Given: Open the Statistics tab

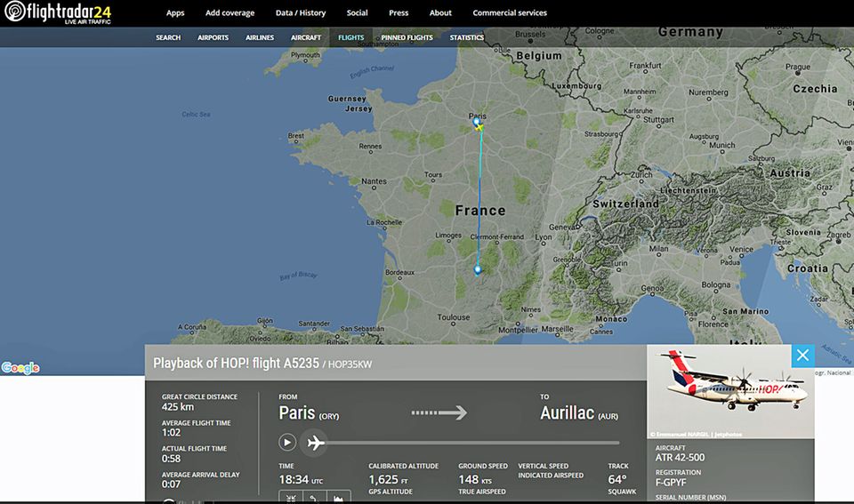Looking at the screenshot, I should (x=467, y=37).
